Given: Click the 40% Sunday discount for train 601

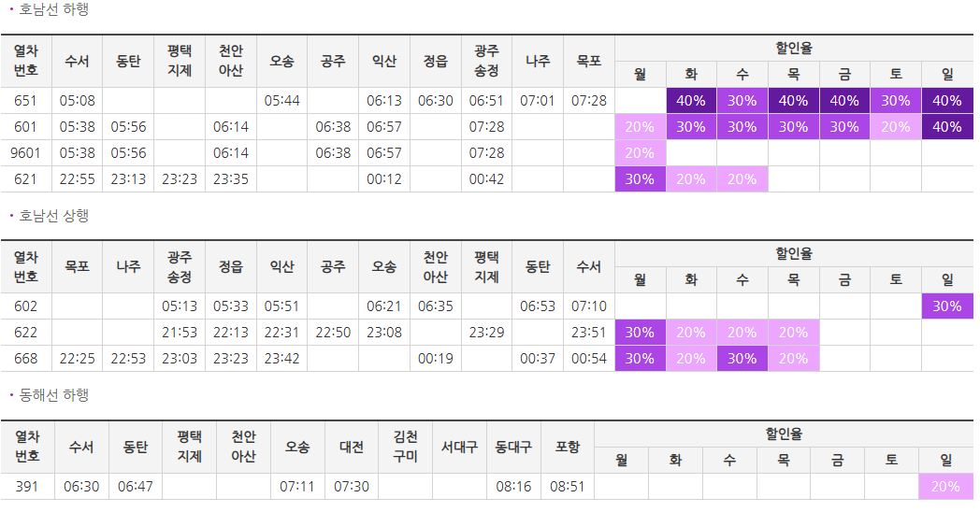Looking at the screenshot, I should click(x=947, y=127).
